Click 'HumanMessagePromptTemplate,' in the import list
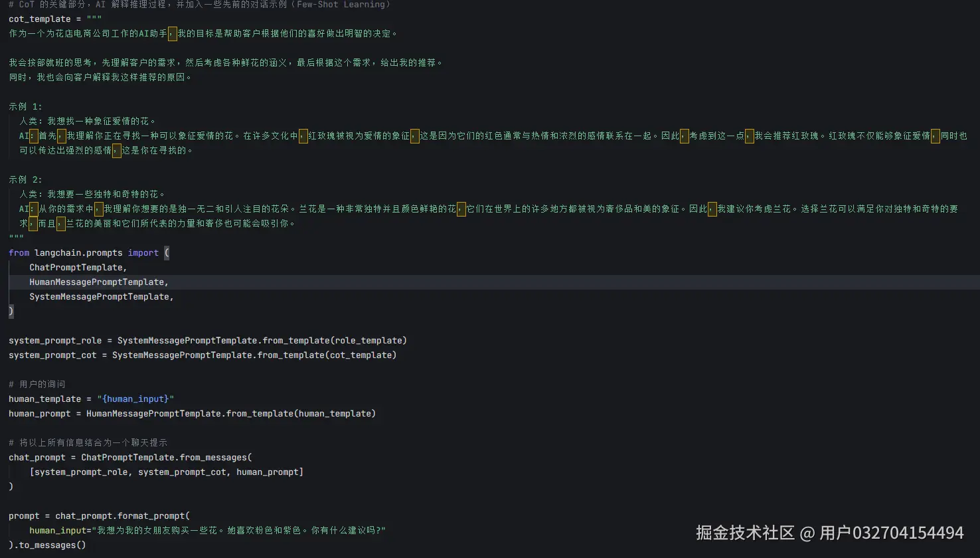The image size is (980, 558). tap(99, 282)
